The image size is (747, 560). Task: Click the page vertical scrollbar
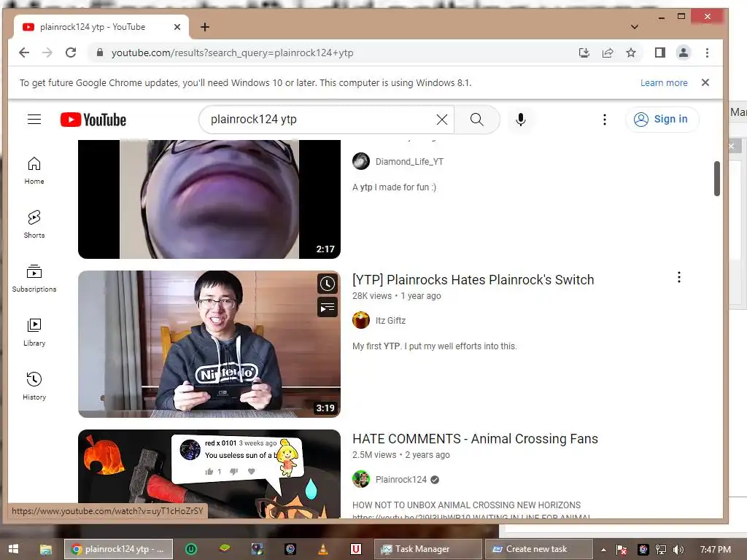click(x=716, y=179)
